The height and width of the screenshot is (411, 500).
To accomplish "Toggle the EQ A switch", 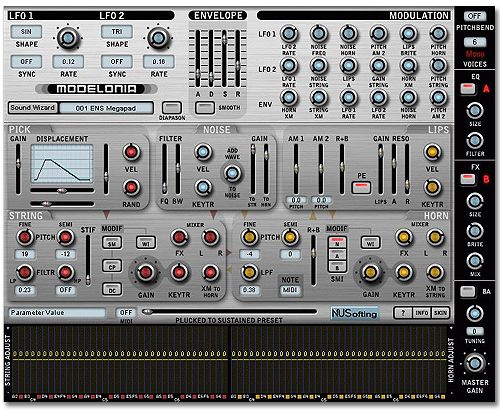I will pos(468,88).
